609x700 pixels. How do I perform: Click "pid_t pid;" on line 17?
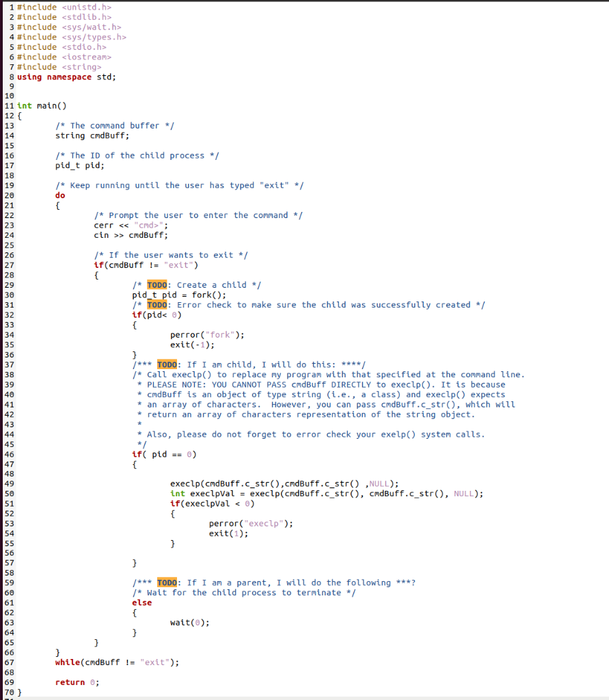point(80,165)
